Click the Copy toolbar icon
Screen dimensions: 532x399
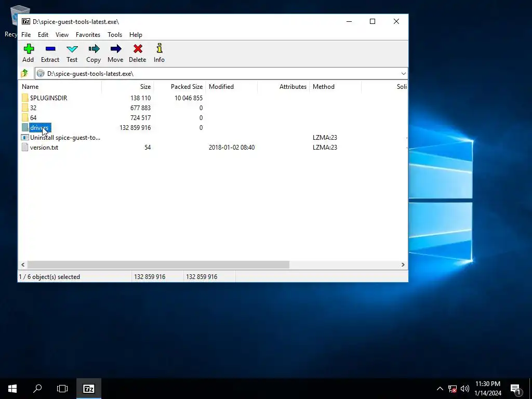[94, 49]
